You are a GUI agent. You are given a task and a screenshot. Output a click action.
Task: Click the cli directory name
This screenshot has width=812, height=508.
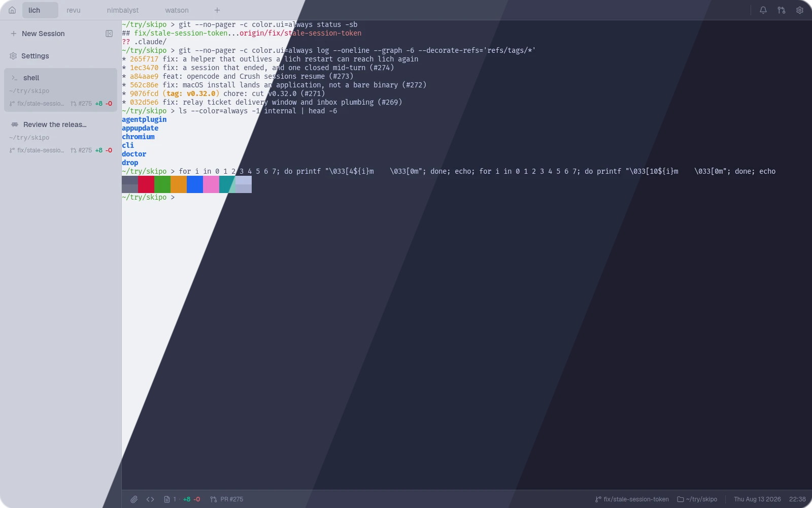coord(128,145)
